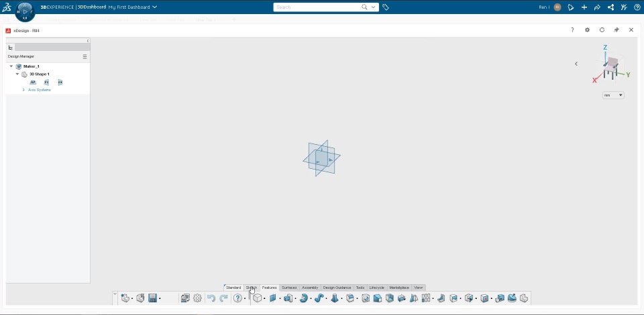Screen dimensions: 644x315
Task: Switch to the Sketch tab
Action: point(252,288)
